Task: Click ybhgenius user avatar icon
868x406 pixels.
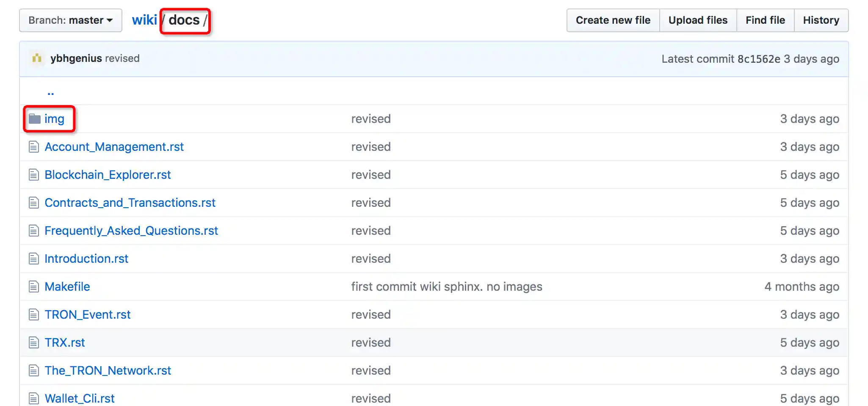Action: [37, 58]
